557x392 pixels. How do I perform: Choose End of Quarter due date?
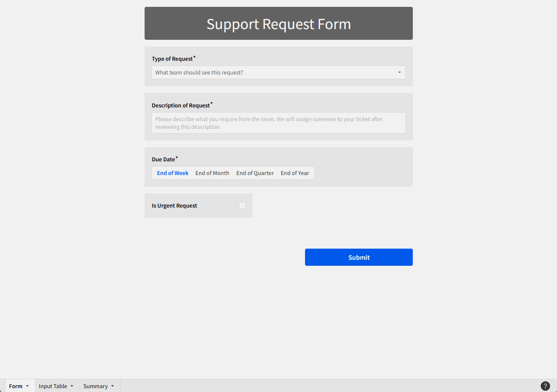(x=255, y=173)
